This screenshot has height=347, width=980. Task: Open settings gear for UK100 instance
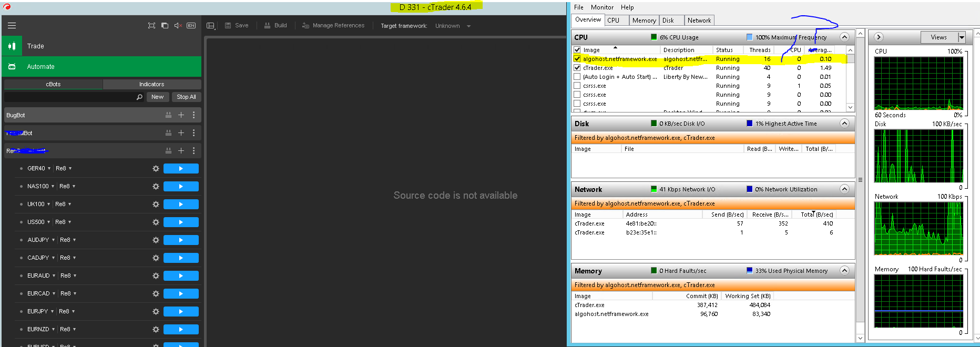pos(156,205)
